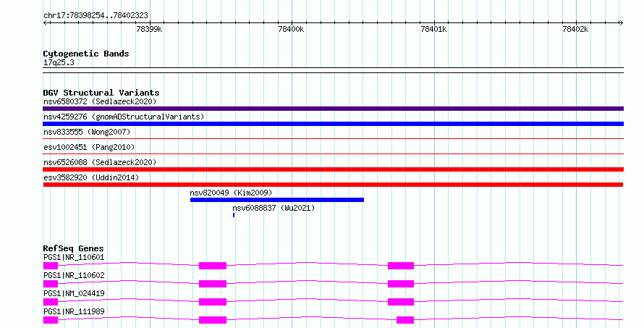Click the middle exon block of NR_110601

tap(213, 266)
